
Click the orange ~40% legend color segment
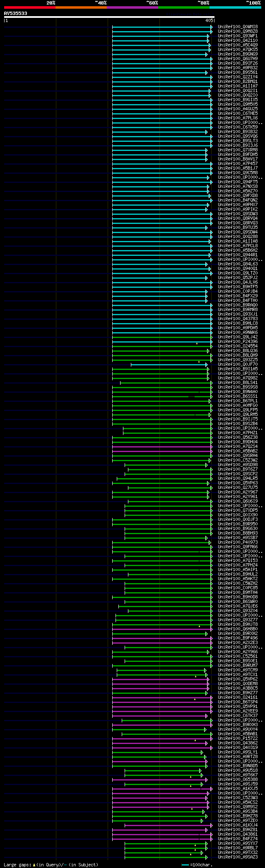tap(81, 7)
